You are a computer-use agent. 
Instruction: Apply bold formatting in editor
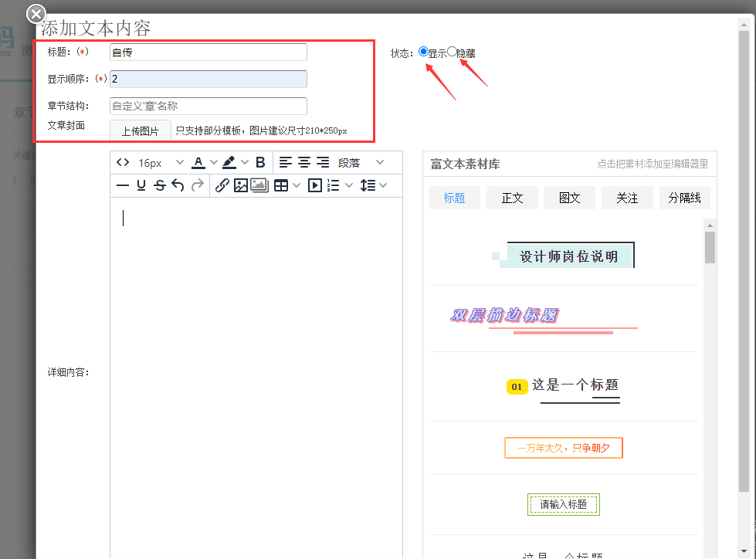tap(260, 163)
